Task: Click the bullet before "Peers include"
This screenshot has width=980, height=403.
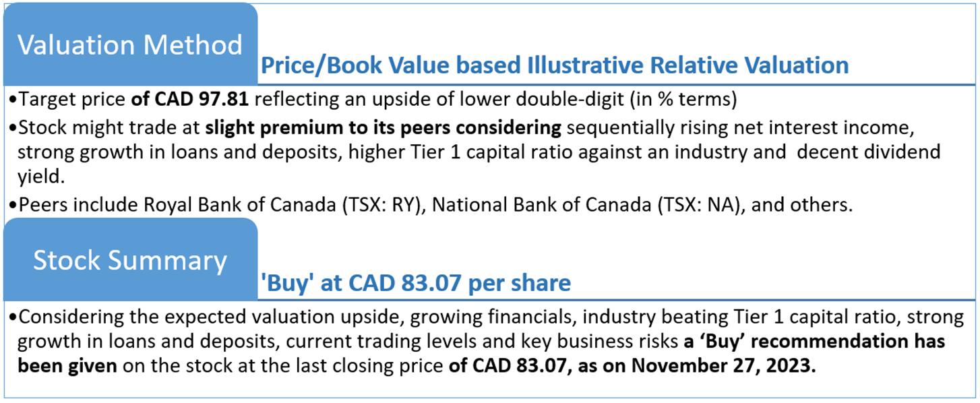Action: coord(13,206)
